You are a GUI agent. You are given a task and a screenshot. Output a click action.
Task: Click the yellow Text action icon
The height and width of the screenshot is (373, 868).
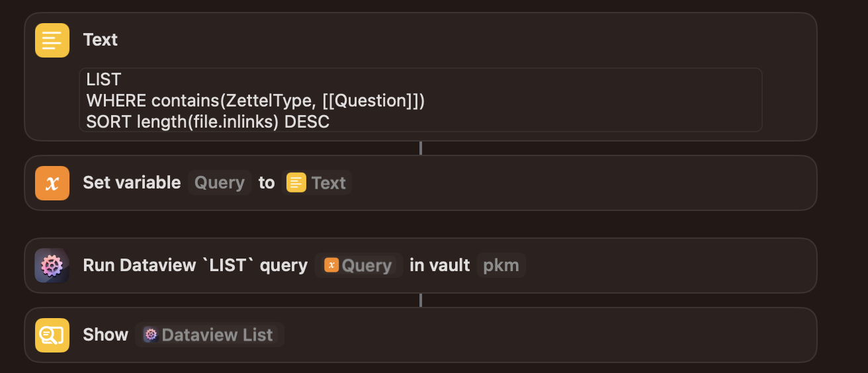(52, 40)
